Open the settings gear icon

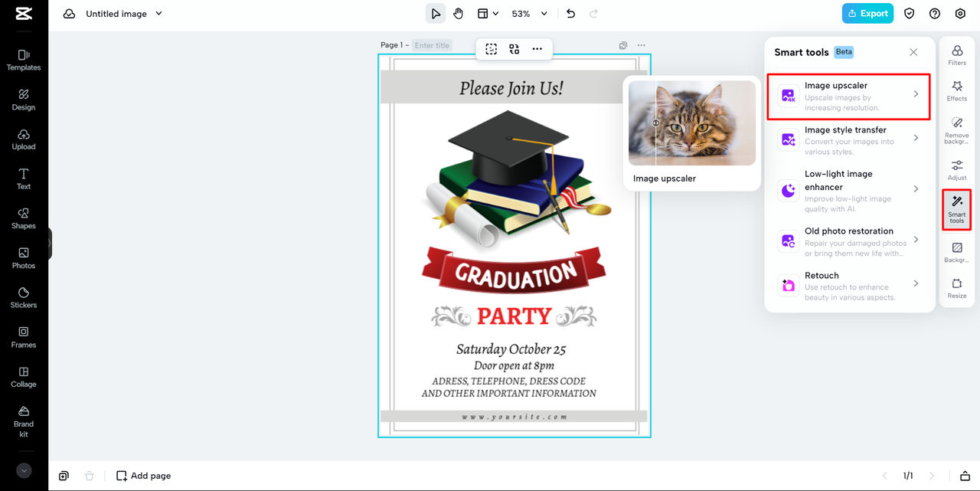(x=960, y=14)
